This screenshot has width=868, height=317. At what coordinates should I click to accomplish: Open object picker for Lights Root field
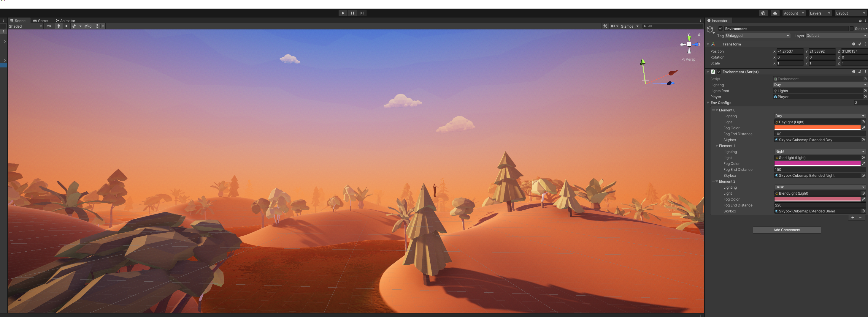865,91
